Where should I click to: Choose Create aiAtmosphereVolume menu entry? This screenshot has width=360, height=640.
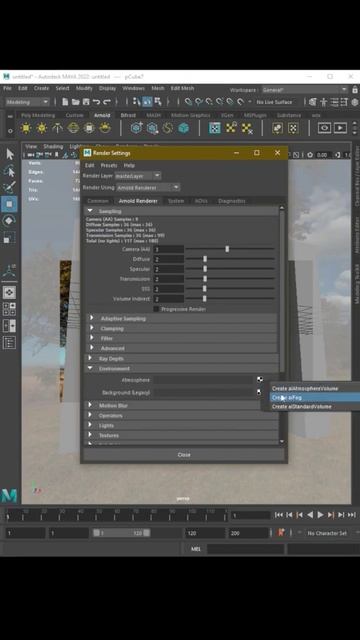tap(315, 388)
